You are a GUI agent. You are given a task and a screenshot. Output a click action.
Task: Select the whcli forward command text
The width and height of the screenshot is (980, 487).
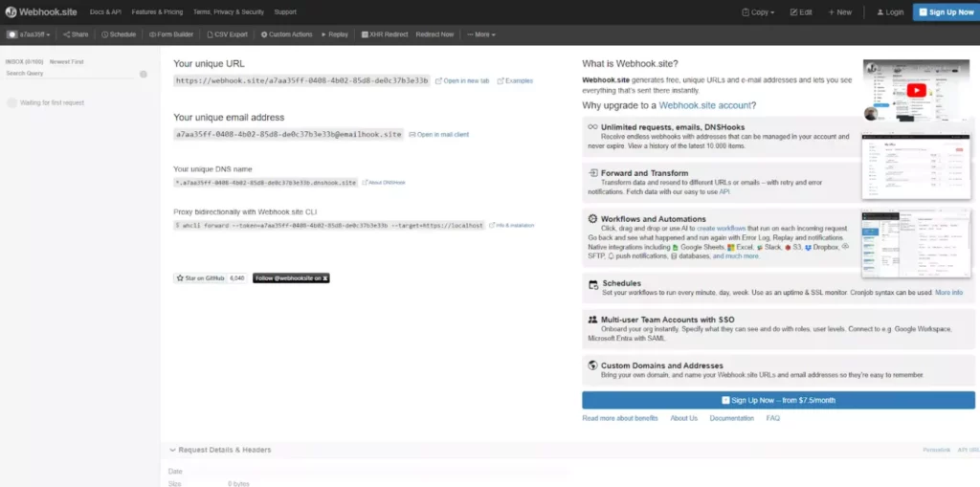[329, 225]
